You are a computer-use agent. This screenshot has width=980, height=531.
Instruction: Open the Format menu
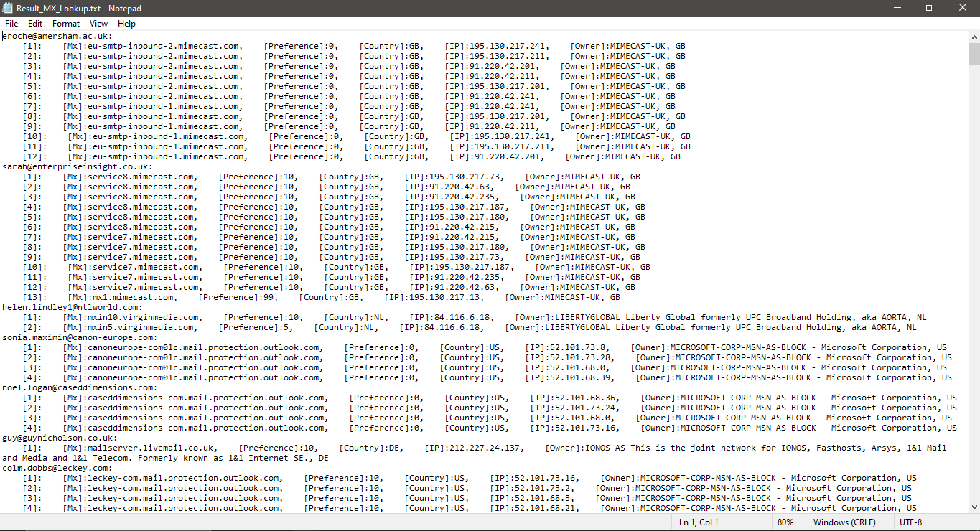(x=66, y=24)
